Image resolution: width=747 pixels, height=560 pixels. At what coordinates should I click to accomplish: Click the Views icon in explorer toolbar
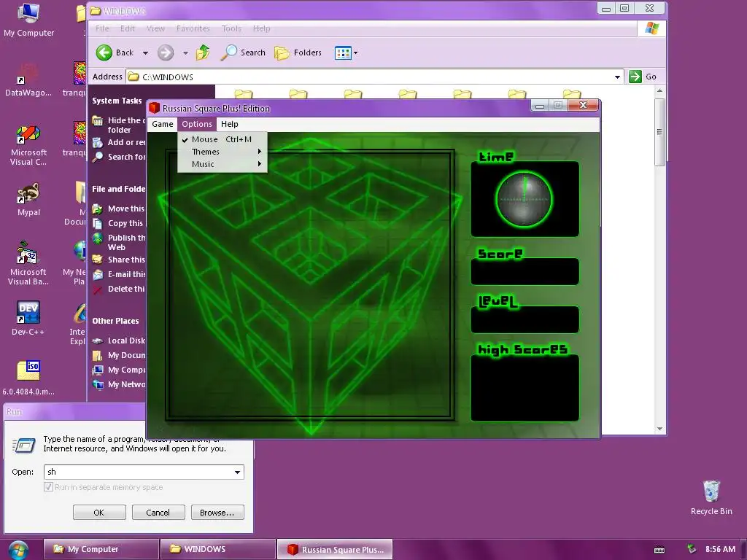coord(343,52)
